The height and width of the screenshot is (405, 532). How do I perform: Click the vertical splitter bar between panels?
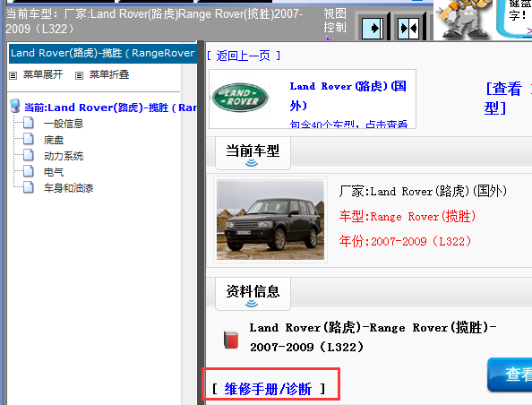[201, 222]
